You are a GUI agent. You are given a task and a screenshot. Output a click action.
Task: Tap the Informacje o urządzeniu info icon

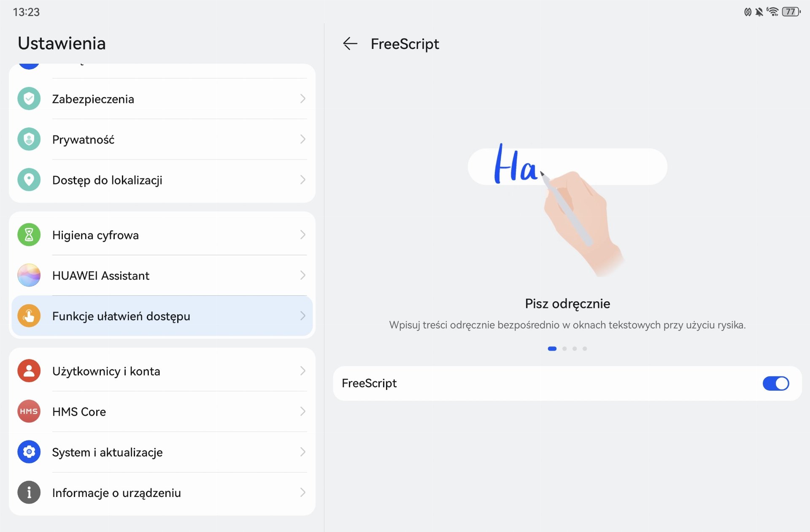[x=29, y=492]
